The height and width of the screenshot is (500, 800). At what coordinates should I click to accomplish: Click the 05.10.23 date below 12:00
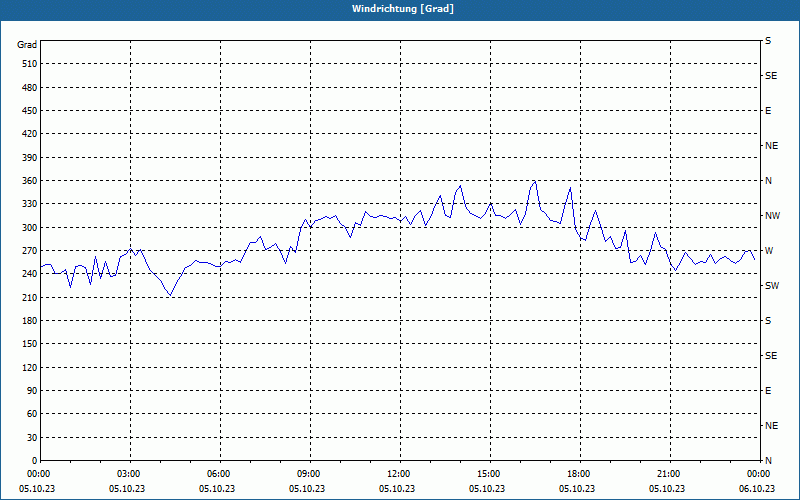pyautogui.click(x=397, y=488)
